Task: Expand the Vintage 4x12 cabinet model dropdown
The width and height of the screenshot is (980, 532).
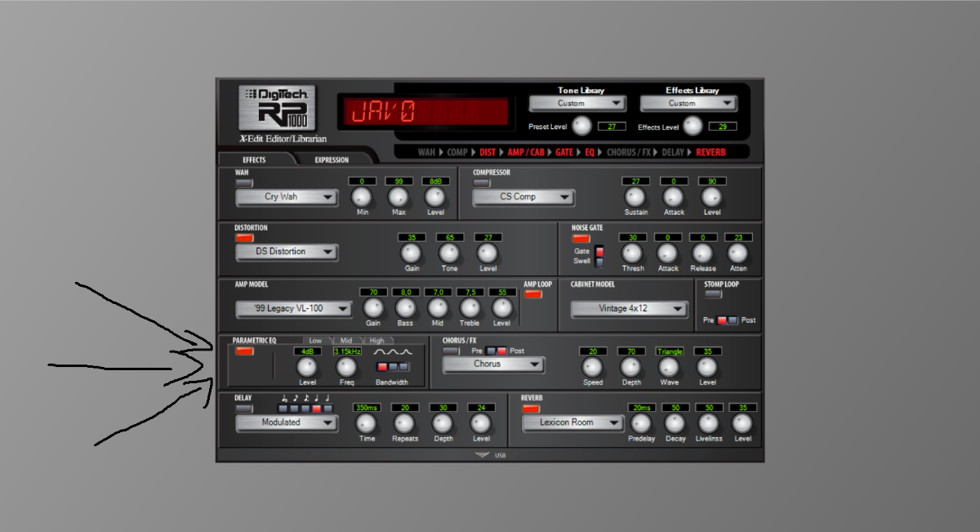Action: [629, 309]
